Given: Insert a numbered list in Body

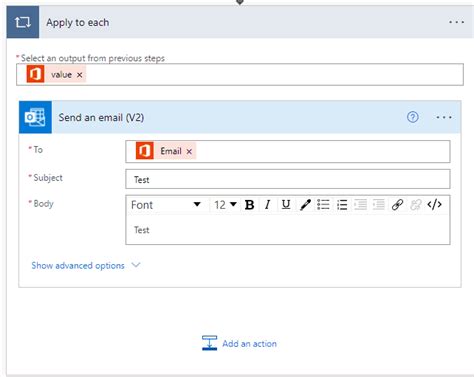Looking at the screenshot, I should (x=342, y=205).
